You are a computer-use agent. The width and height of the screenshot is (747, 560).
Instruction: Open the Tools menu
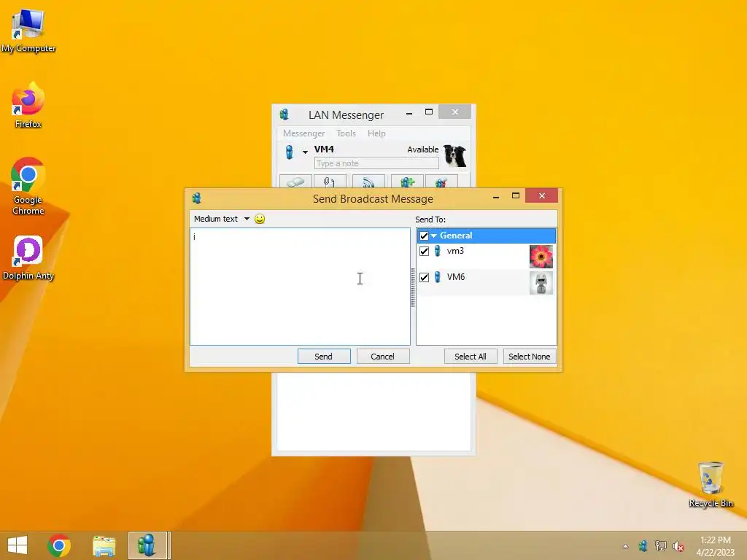coord(346,133)
